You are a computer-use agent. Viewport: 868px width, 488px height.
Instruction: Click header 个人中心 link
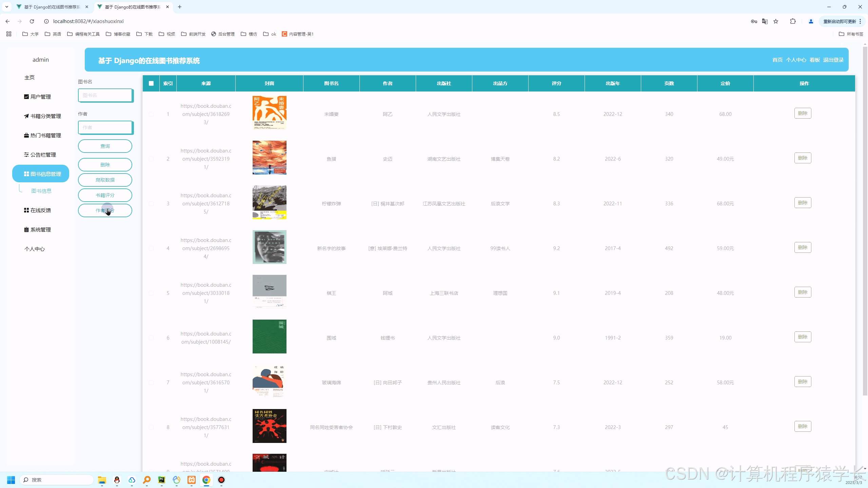point(796,60)
